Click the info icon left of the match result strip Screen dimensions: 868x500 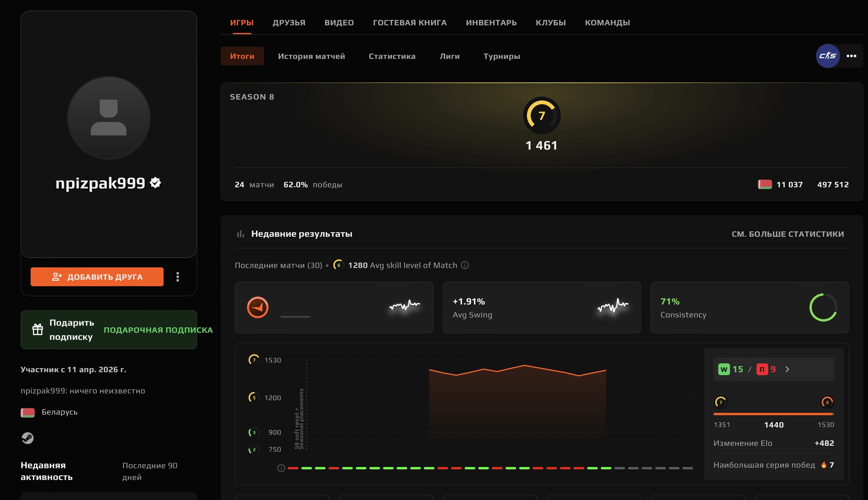point(281,468)
